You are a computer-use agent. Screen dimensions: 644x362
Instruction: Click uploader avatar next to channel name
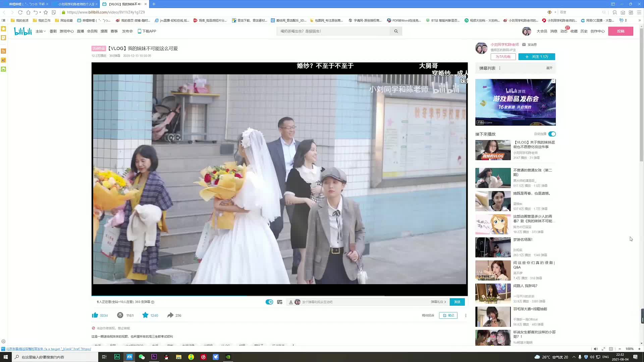pyautogui.click(x=481, y=48)
